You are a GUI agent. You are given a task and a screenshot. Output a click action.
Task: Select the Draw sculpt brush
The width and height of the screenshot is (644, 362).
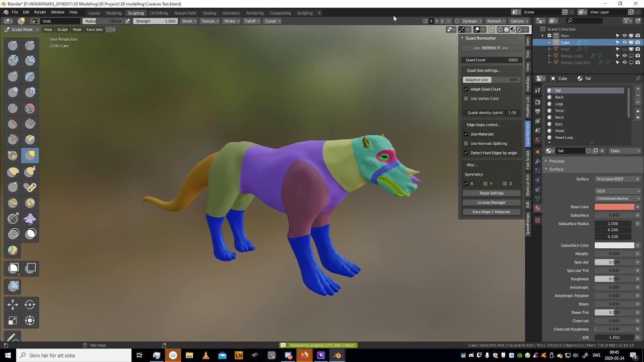coord(13,45)
